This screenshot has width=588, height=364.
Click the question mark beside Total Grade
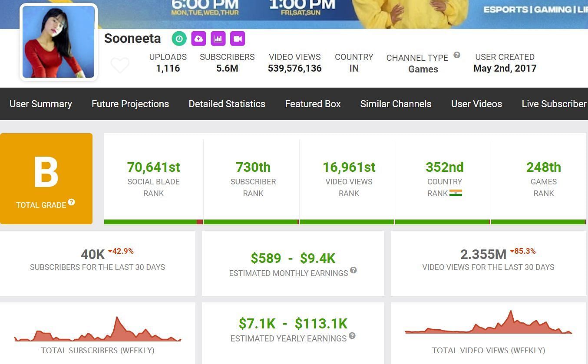coord(72,202)
